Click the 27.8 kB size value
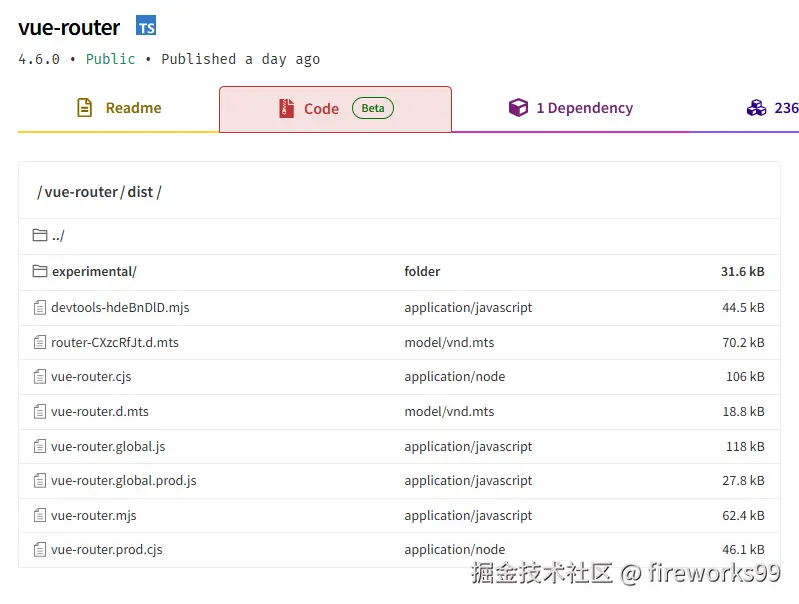 [x=743, y=481]
